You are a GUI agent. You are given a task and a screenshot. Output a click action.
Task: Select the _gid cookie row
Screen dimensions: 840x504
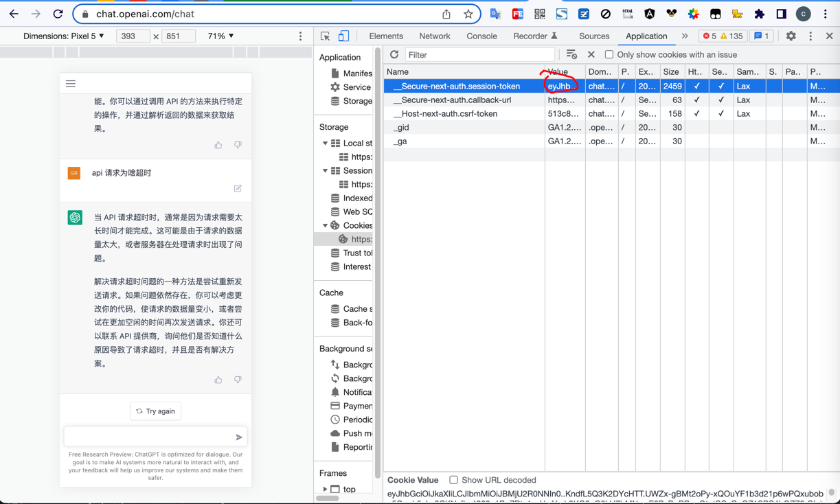click(x=611, y=127)
